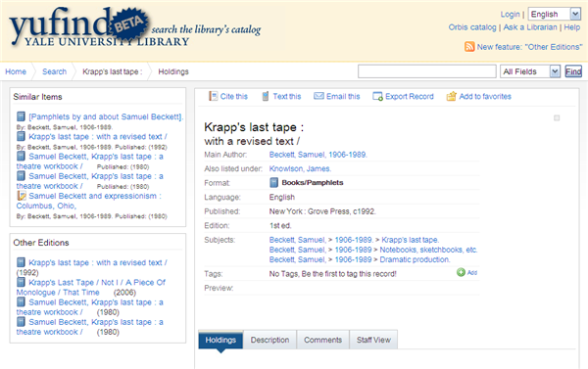The width and height of the screenshot is (588, 369).
Task: Click inside the catalog search input field
Action: click(426, 71)
